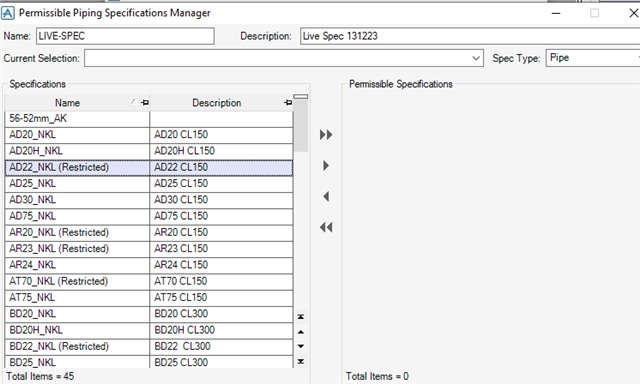Screen dimensions: 640x384
Task: Click the Description field with Live Spec 131223
Action: [x=470, y=36]
